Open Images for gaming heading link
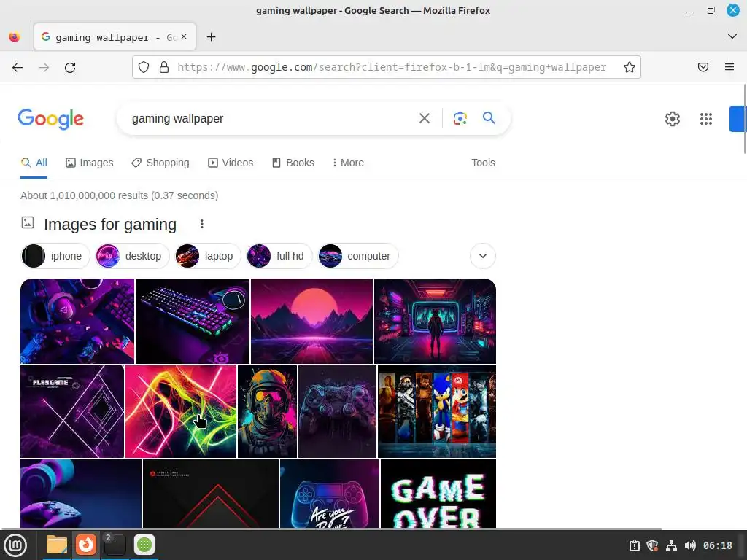 [x=110, y=225]
